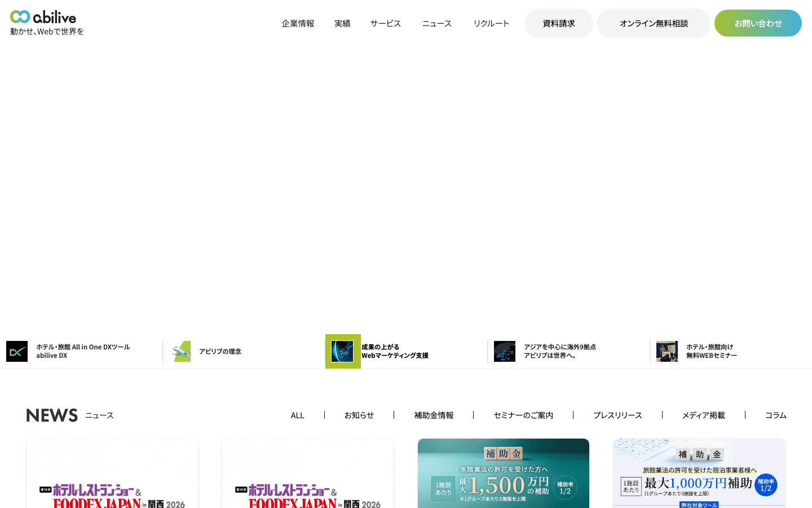
Task: Open the 企業情報 menu
Action: [298, 23]
